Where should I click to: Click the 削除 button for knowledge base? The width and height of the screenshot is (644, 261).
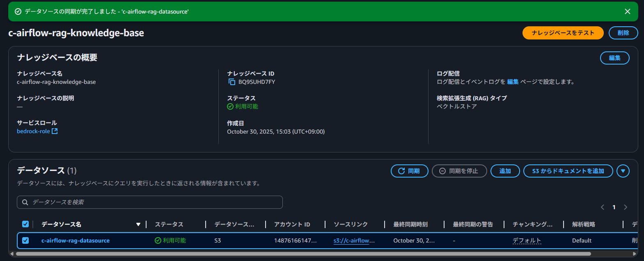[x=623, y=33]
